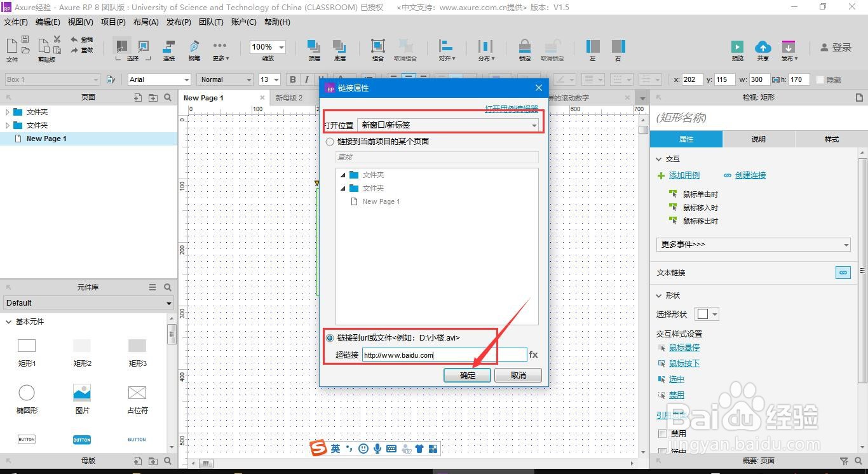Select the intersected selection mode tool
Viewport: 868px width, 474px height.
(122, 46)
